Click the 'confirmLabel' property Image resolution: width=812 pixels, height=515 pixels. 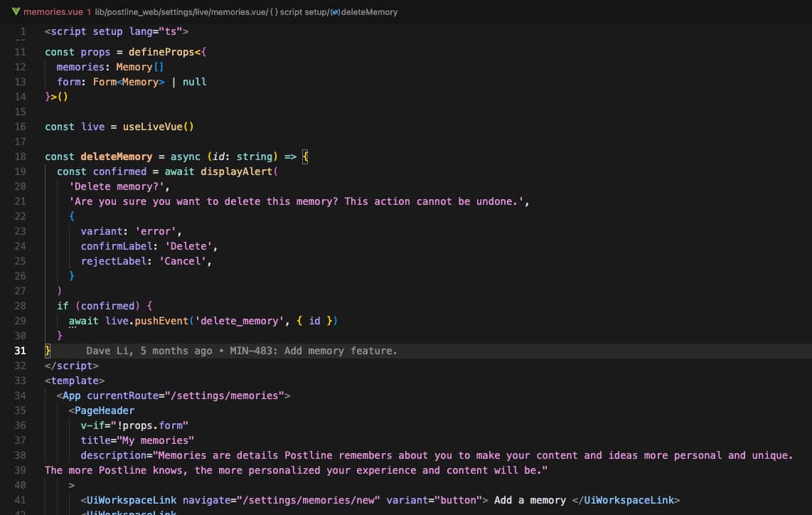[117, 246]
